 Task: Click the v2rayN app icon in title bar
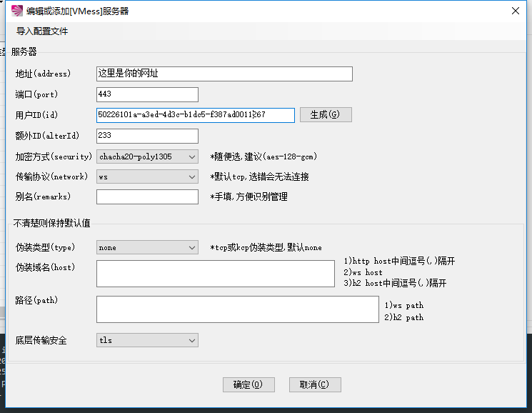click(x=16, y=11)
